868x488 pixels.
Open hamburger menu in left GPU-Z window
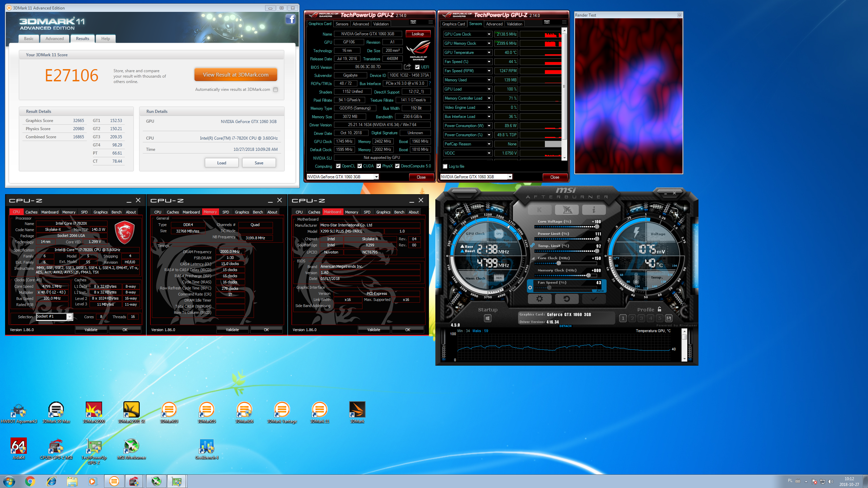[431, 22]
